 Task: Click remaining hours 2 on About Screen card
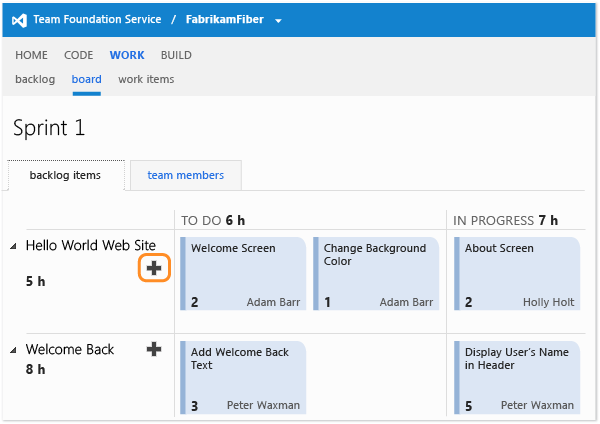click(468, 302)
